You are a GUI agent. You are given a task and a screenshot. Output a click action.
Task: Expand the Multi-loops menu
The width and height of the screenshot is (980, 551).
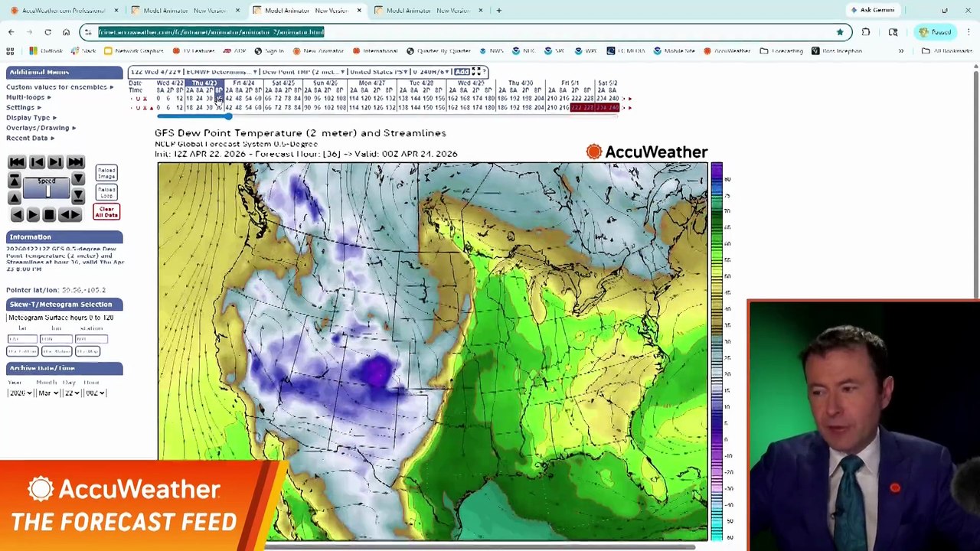tap(28, 97)
